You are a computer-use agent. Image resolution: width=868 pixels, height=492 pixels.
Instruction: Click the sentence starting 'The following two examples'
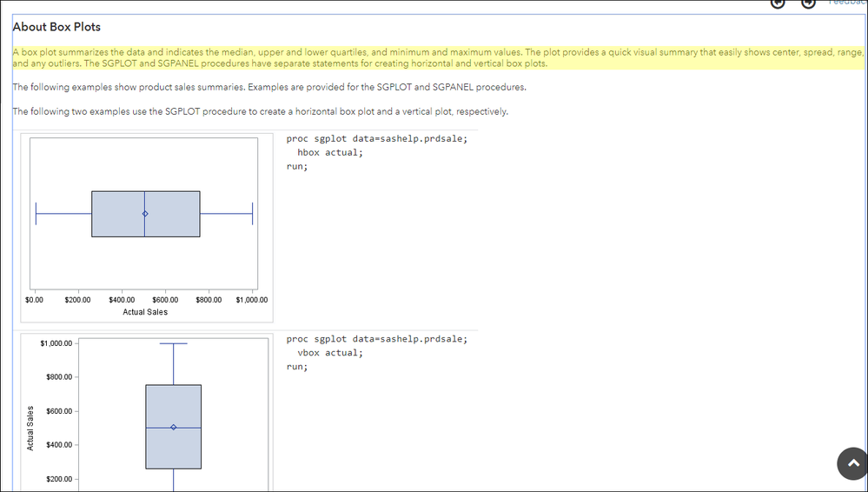tap(260, 111)
